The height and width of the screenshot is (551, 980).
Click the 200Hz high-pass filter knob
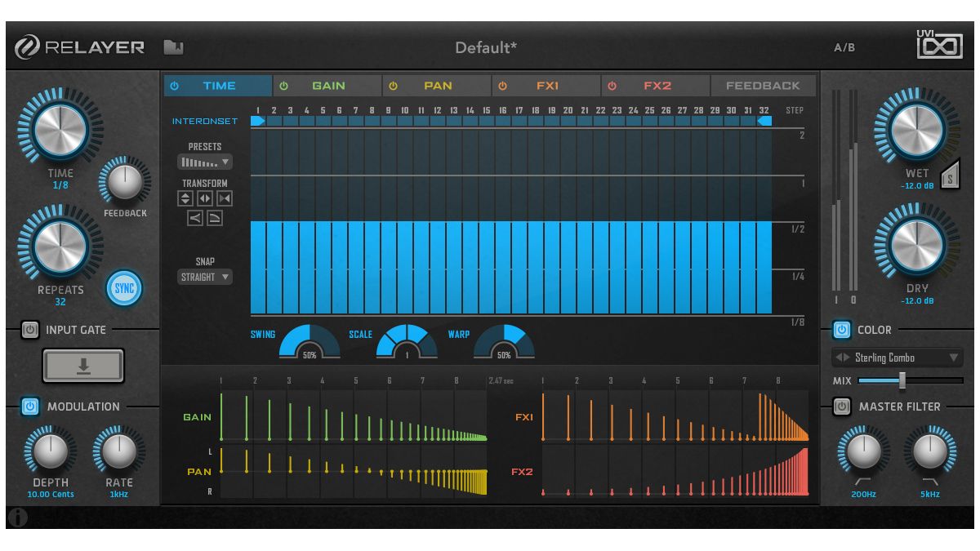tap(863, 451)
